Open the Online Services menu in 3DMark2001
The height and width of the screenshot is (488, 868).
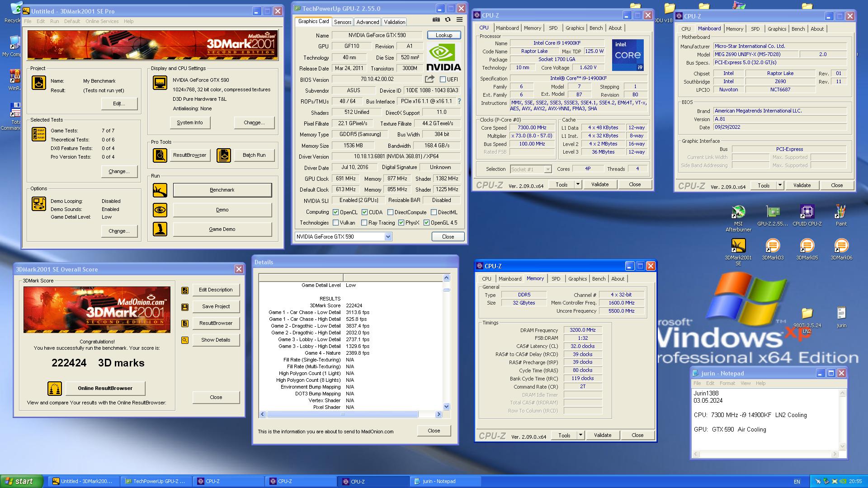click(102, 21)
